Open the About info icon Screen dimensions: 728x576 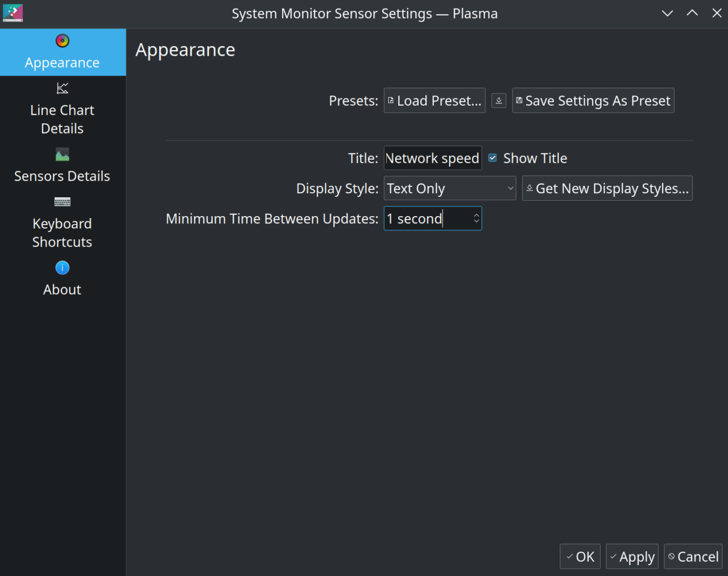63,268
